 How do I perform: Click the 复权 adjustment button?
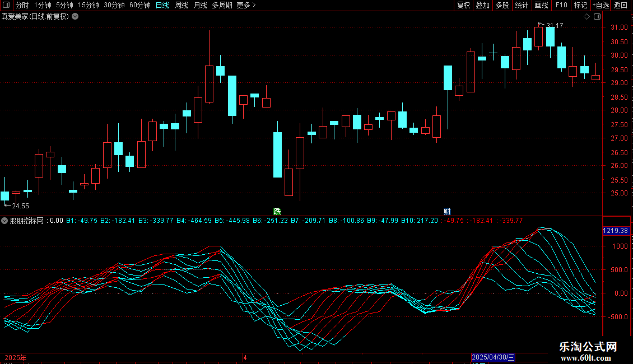(x=463, y=5)
